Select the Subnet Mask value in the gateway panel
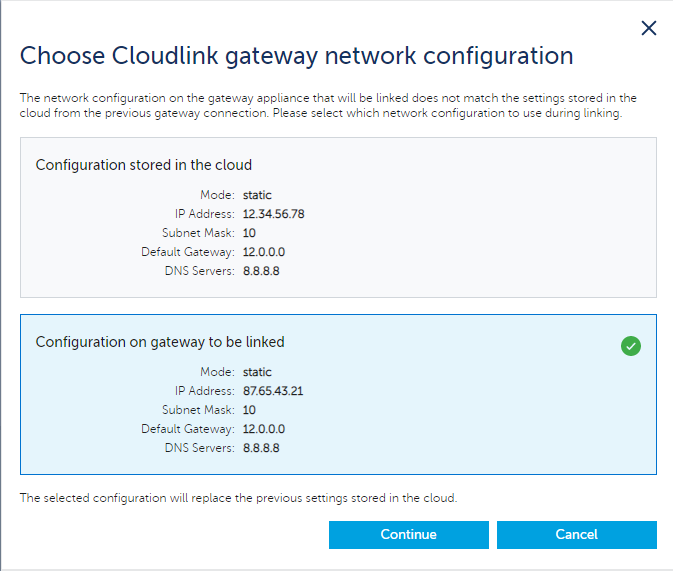 [x=249, y=410]
